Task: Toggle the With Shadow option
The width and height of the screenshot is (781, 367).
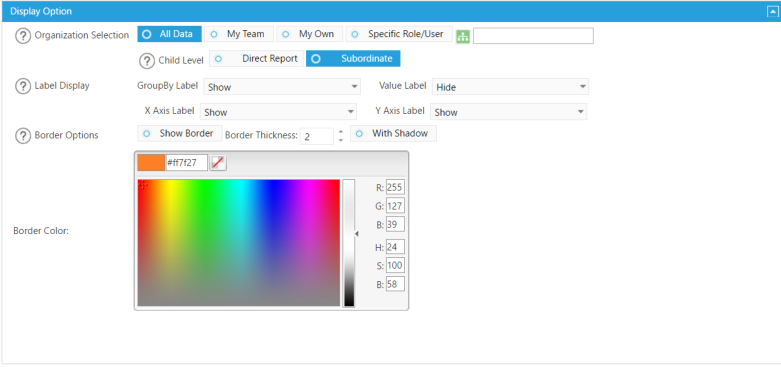Action: (x=393, y=133)
